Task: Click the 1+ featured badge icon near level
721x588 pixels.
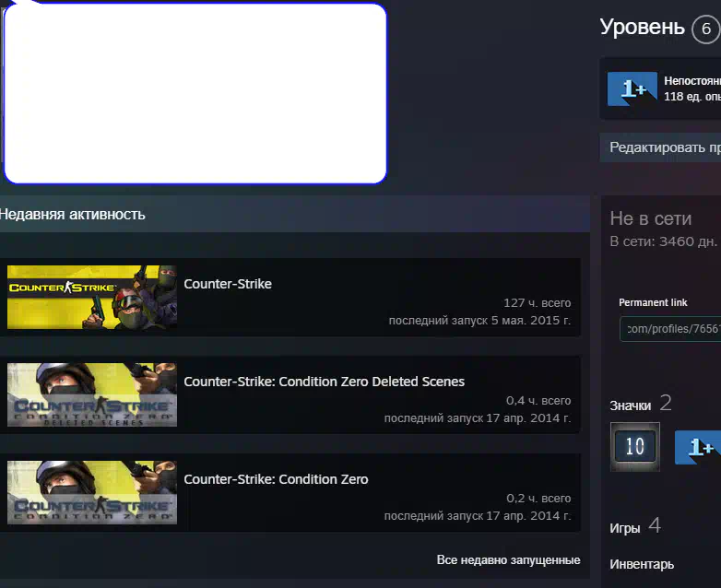Action: 632,88
